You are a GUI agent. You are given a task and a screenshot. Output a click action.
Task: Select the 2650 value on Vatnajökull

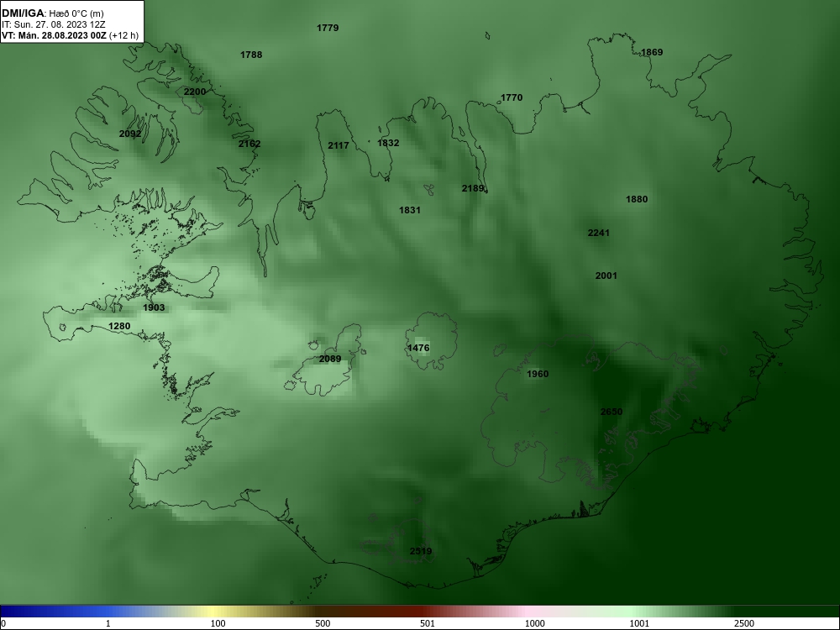(x=612, y=412)
